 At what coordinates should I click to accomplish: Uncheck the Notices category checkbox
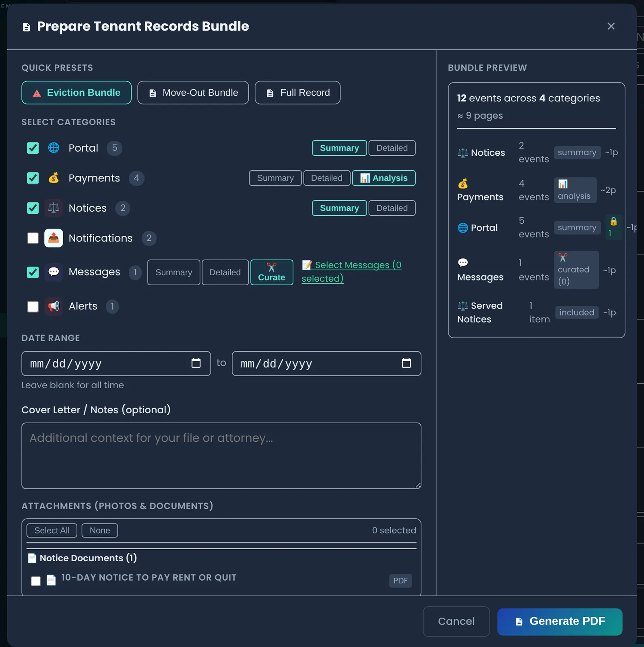click(33, 208)
